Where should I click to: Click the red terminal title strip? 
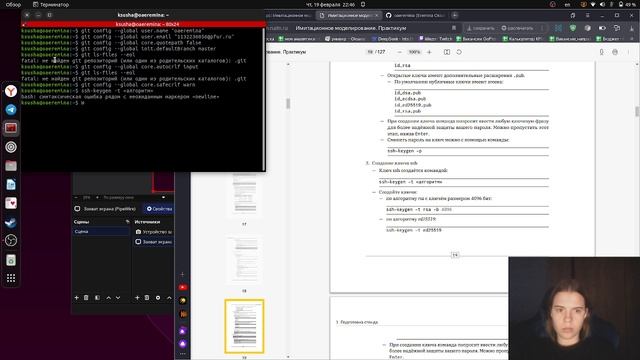pos(143,24)
